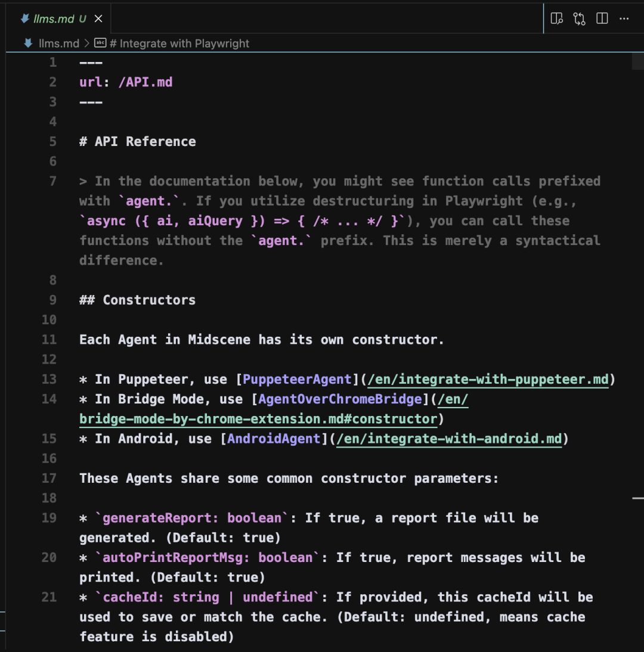Click the blue Markdown file icon on the tab
644x652 pixels.
(24, 18)
